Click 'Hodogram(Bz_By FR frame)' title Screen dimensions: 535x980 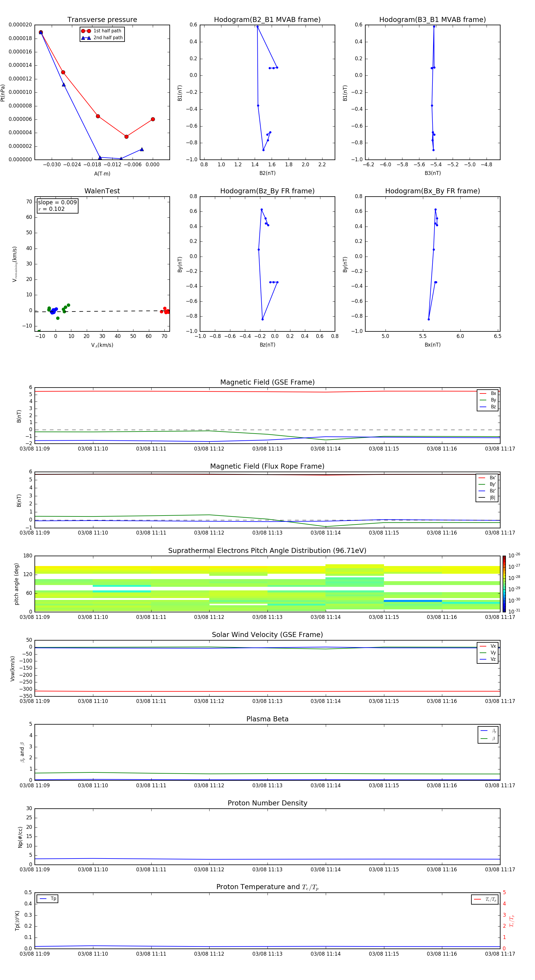click(267, 191)
